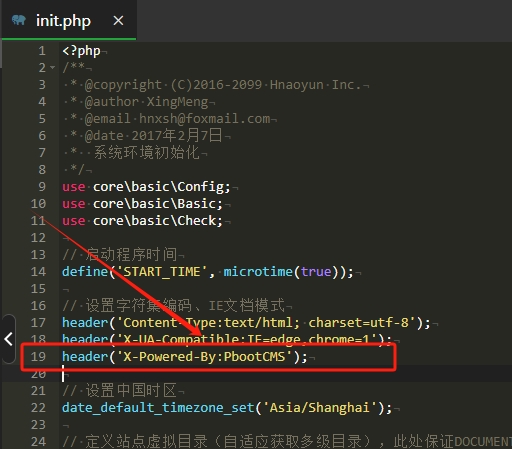Collapse the comment block at line 2
Viewport: 512px width, 449px height.
pyautogui.click(x=53, y=68)
